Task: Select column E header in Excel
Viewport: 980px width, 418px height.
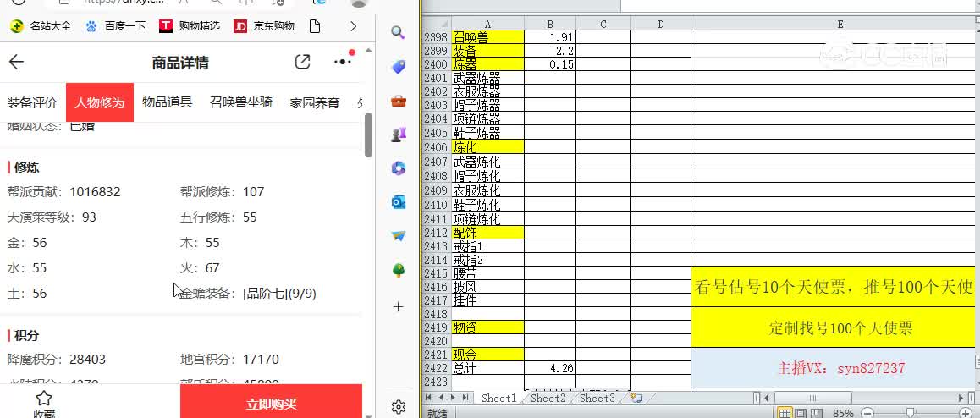Action: click(x=840, y=24)
